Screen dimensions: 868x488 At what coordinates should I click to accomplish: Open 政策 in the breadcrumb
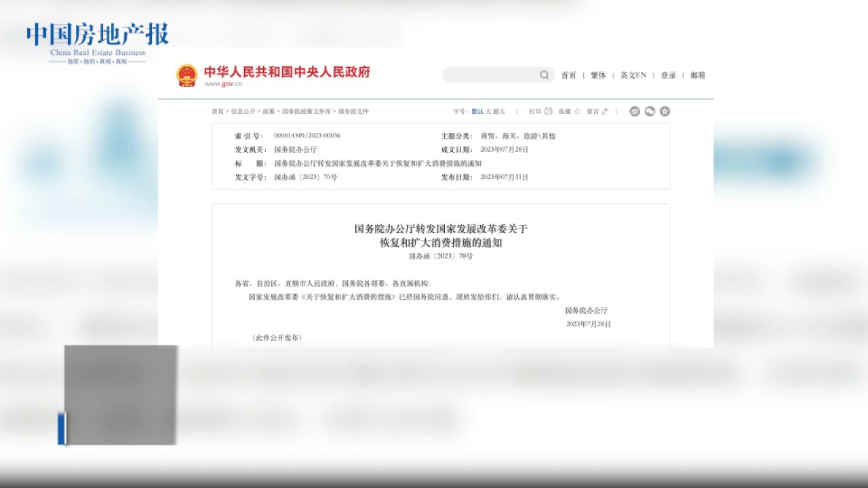click(x=269, y=111)
